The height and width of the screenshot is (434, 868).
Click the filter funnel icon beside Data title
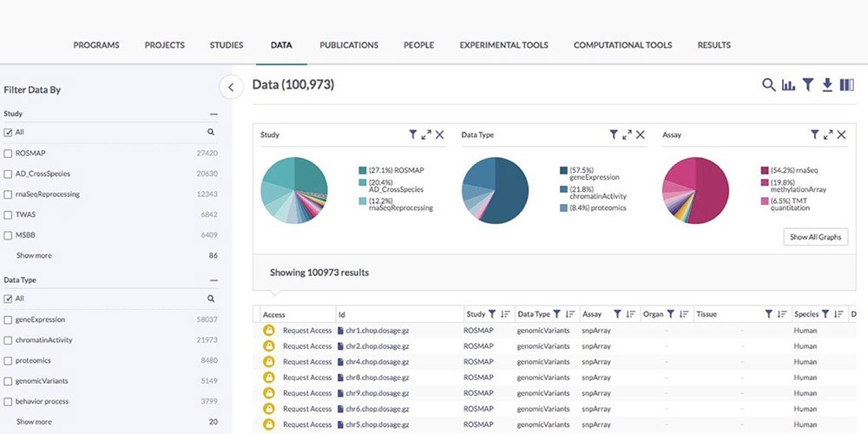[x=808, y=85]
